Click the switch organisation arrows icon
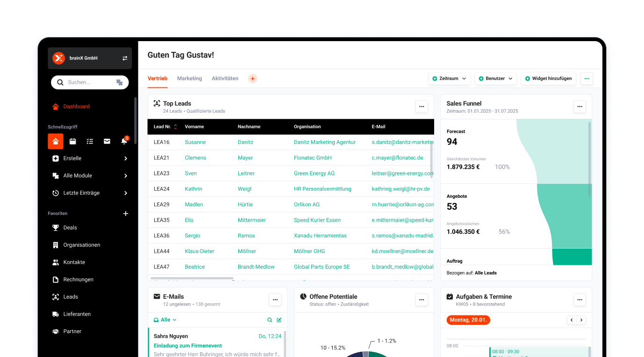This screenshot has width=644, height=357. [x=125, y=58]
